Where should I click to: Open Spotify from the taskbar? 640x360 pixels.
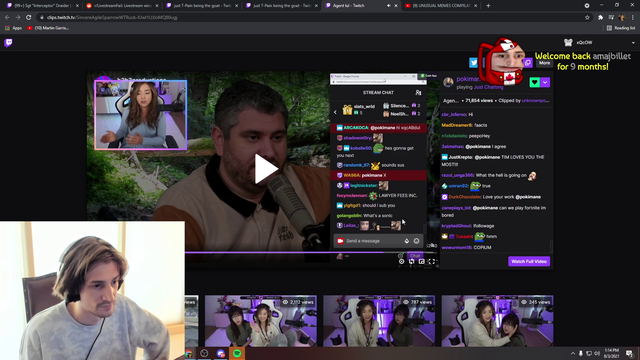237,353
